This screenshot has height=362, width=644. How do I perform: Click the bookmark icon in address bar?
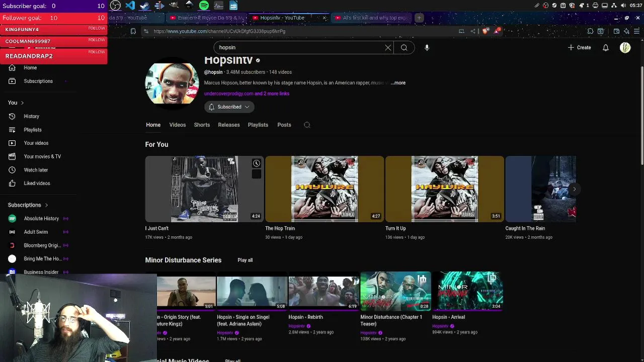[133, 31]
